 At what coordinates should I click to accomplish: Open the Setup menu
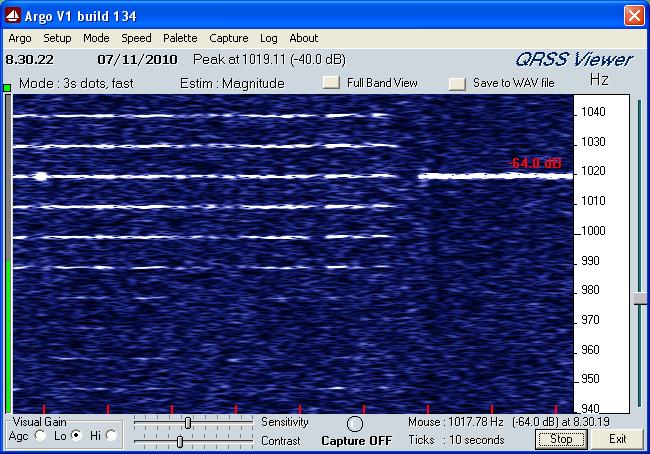(x=57, y=38)
